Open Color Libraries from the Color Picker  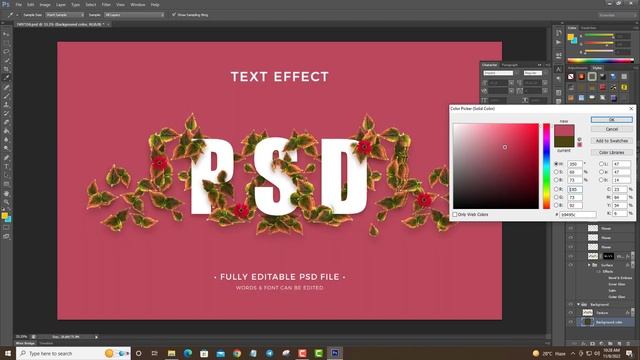pos(611,152)
